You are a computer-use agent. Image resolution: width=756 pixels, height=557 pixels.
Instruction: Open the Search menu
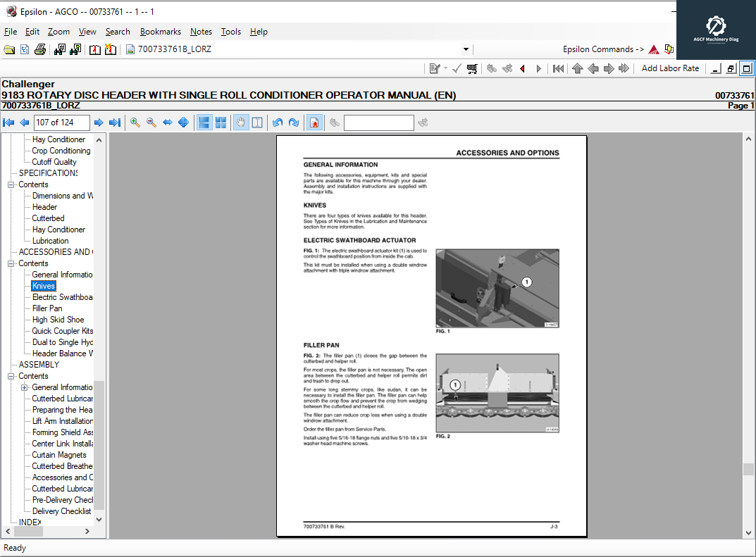point(117,32)
